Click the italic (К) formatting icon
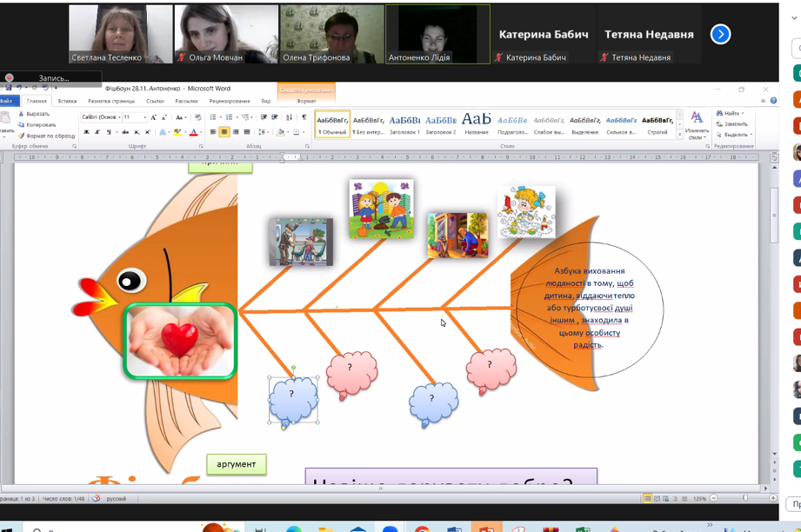The width and height of the screenshot is (801, 532). 97,132
